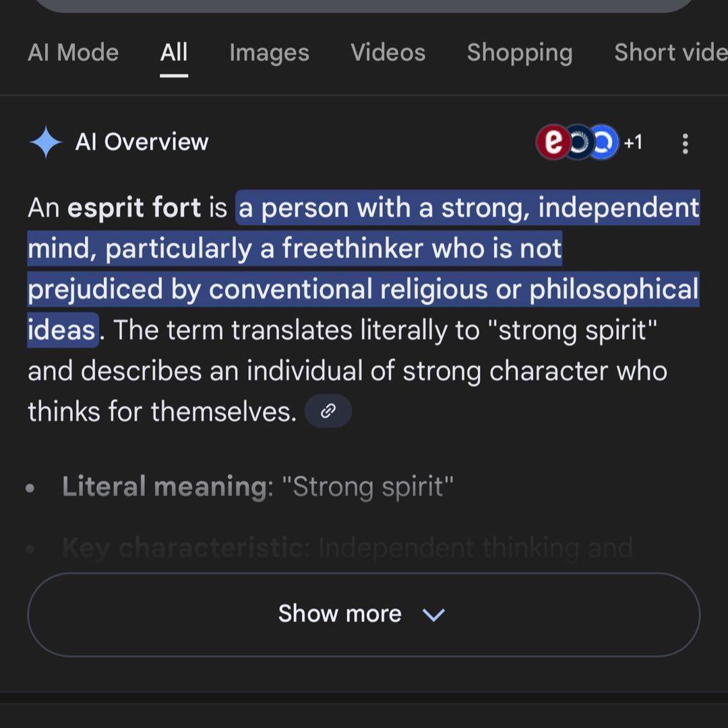This screenshot has width=728, height=728.
Task: Open the three-dot overview options menu
Action: (x=685, y=143)
